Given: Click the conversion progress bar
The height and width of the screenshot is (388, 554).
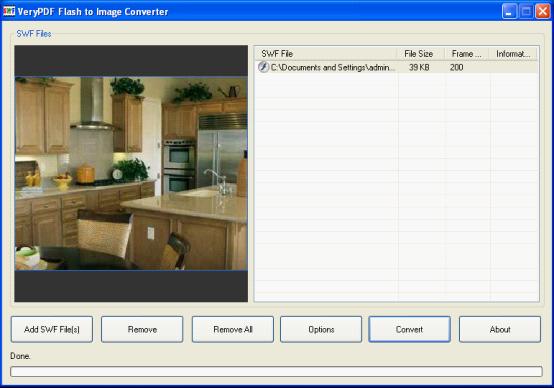Looking at the screenshot, I should [276, 371].
